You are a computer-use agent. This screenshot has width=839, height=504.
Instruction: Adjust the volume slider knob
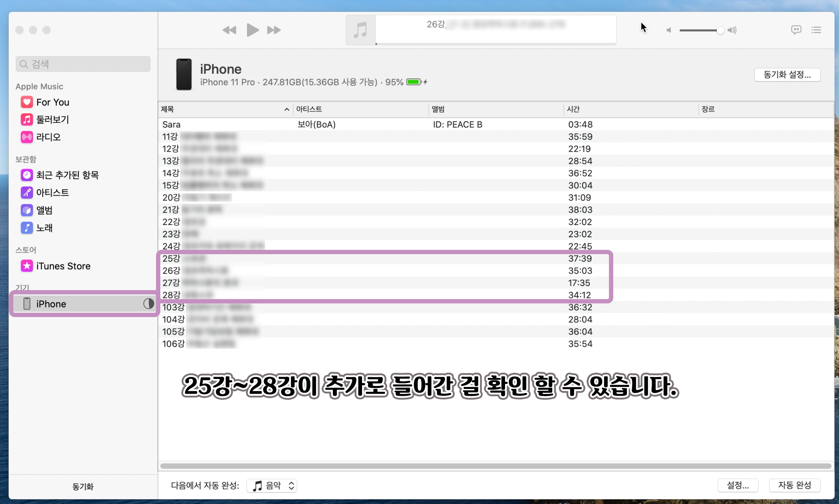pyautogui.click(x=720, y=30)
